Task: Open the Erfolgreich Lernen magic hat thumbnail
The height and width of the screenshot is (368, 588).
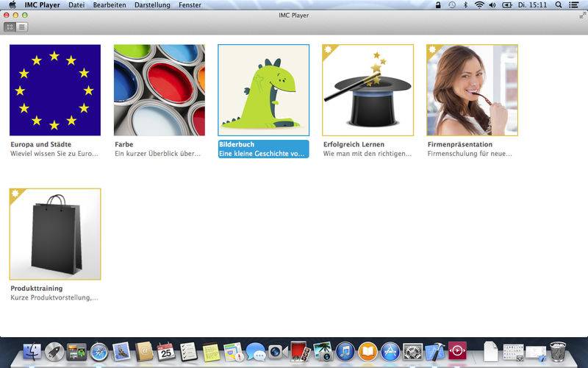Action: 368,90
